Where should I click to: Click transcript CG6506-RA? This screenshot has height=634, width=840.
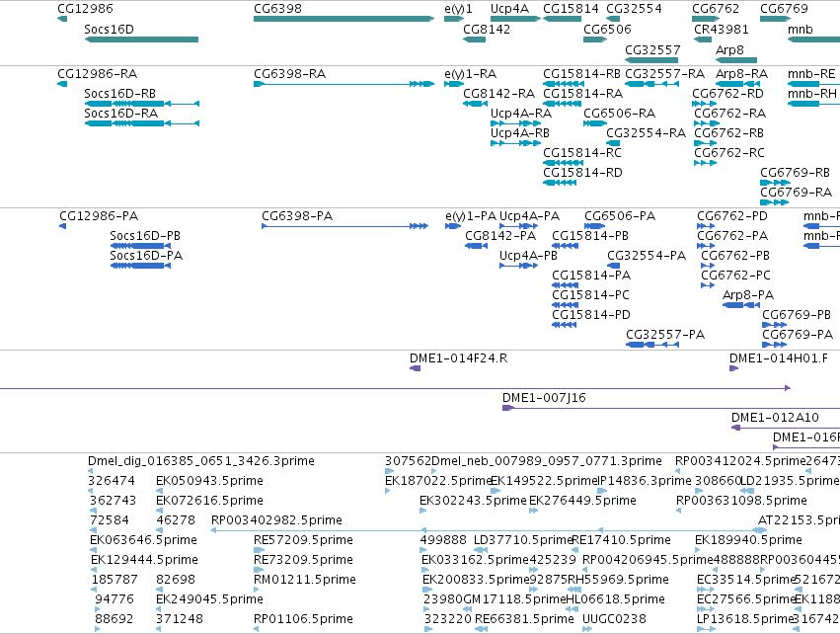click(595, 123)
